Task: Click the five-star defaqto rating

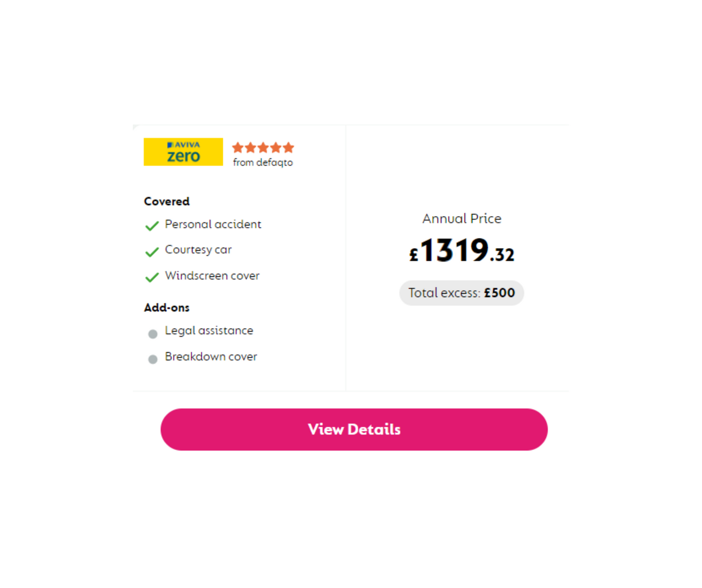Action: coord(263,148)
